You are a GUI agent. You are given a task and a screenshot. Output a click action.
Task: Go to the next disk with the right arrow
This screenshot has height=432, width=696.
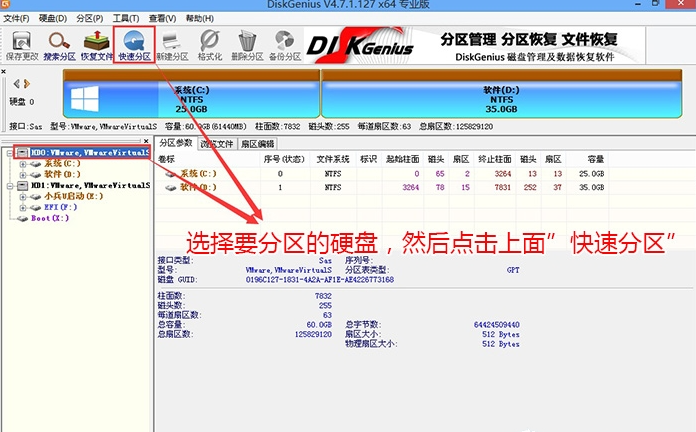(x=27, y=83)
